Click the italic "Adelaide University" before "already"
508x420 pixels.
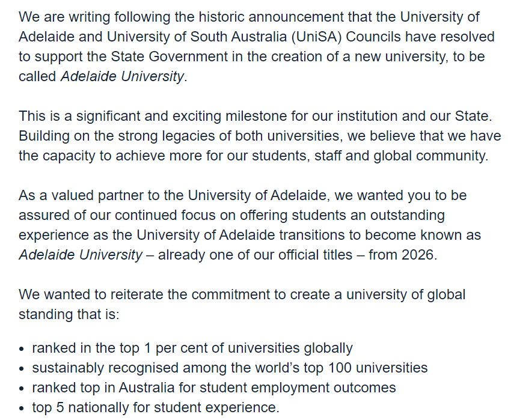(81, 255)
